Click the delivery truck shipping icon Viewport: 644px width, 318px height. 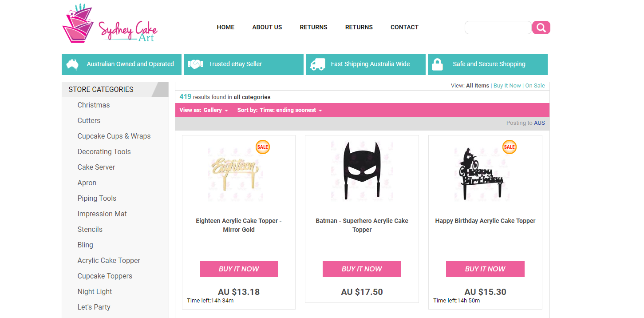317,64
